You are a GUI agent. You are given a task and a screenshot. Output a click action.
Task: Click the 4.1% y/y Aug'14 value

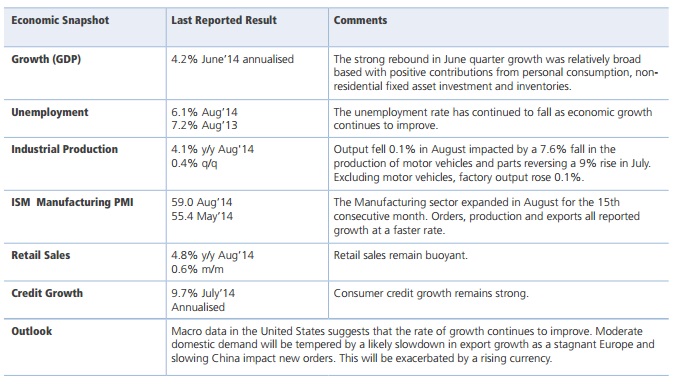pos(212,149)
